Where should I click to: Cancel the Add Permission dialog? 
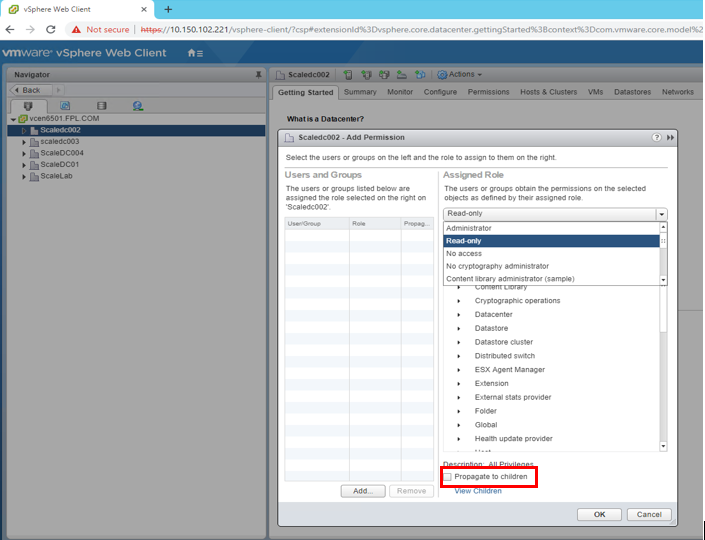(x=649, y=514)
